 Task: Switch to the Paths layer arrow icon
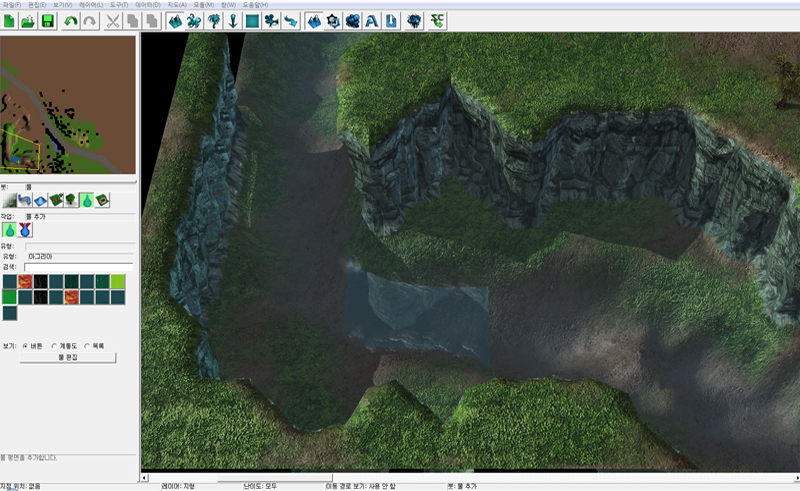(291, 21)
